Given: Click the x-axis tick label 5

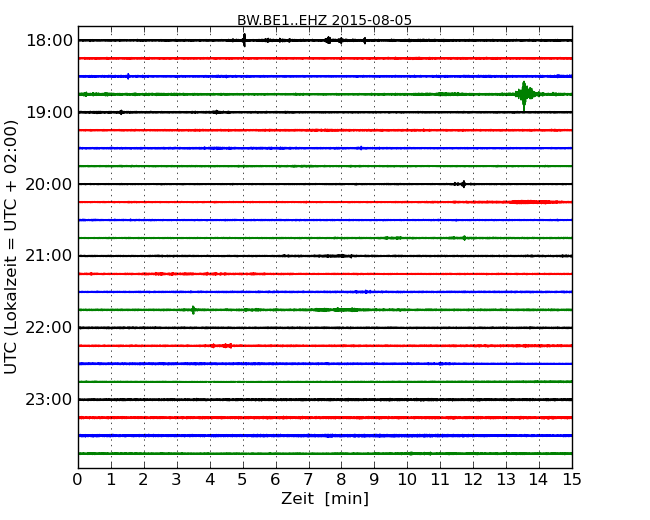Looking at the screenshot, I should 243,479.
